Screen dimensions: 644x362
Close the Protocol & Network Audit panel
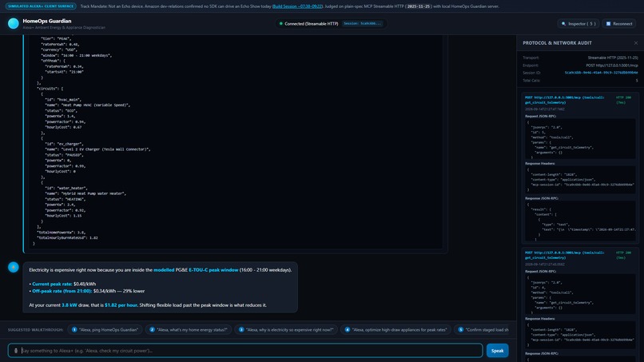pos(636,42)
